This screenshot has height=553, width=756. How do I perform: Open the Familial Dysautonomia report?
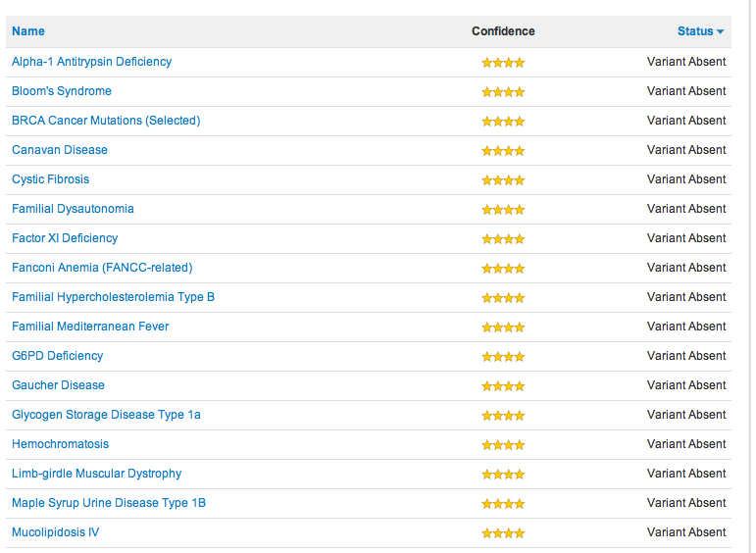click(73, 209)
